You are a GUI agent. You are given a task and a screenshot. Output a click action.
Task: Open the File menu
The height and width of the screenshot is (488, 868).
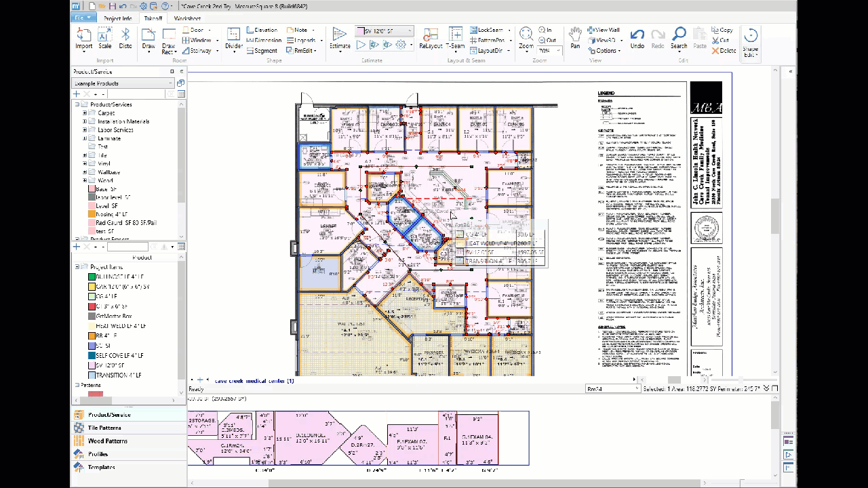(x=84, y=18)
